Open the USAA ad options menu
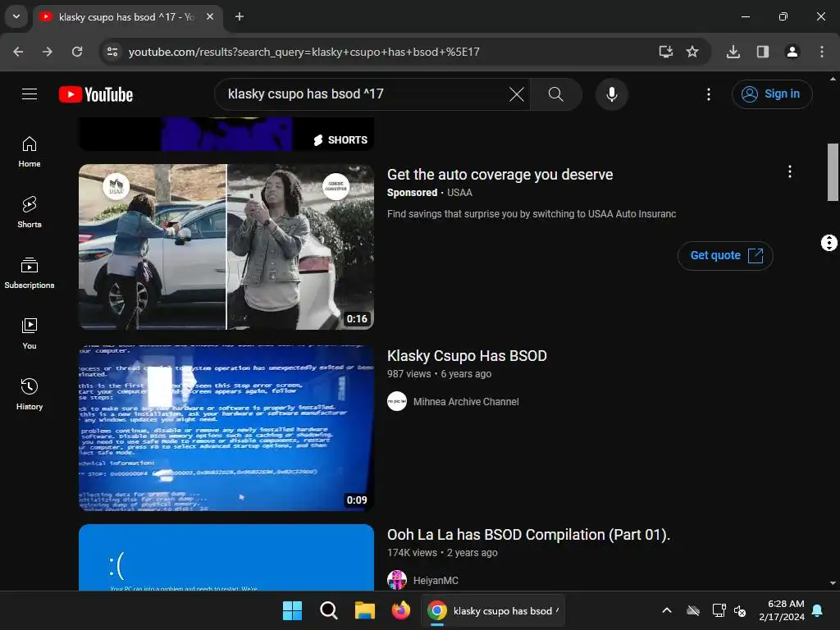The width and height of the screenshot is (840, 630). tap(789, 172)
